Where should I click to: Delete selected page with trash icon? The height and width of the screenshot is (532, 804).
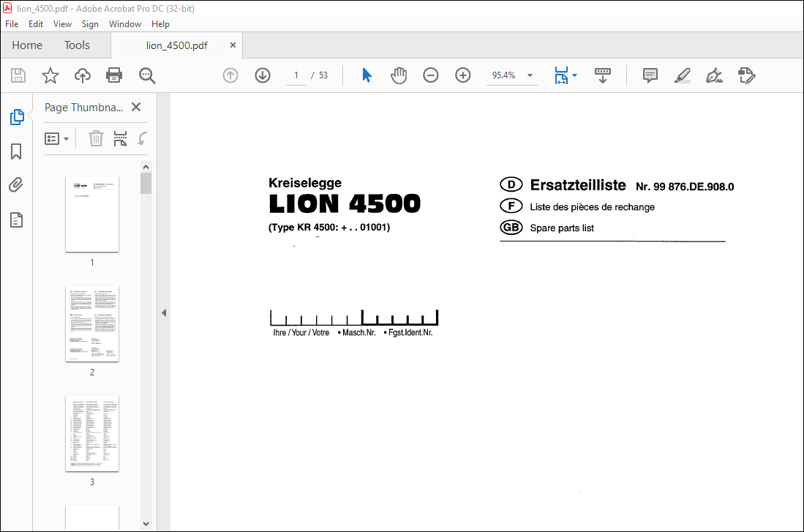click(96, 138)
